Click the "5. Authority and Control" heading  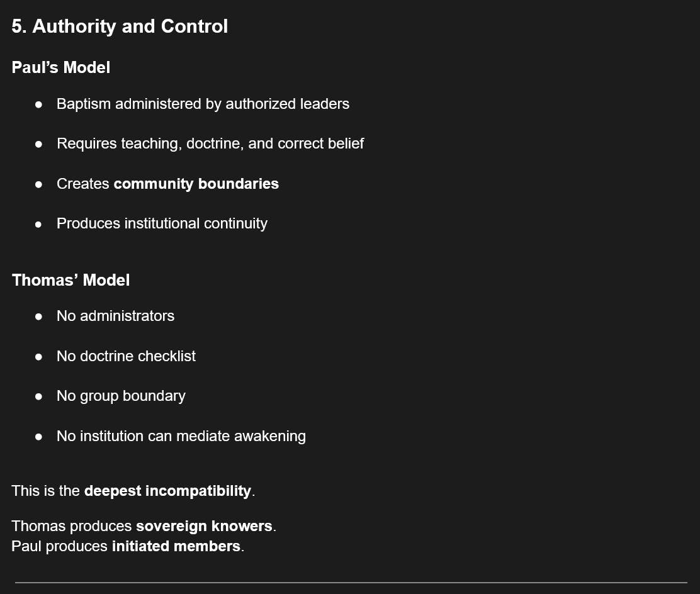pyautogui.click(x=120, y=26)
